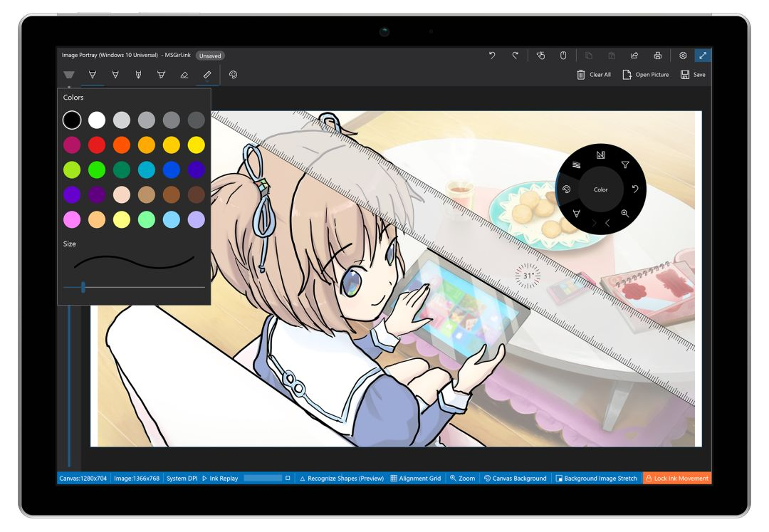This screenshot has height=532, width=769.
Task: Share the drawing via share icon
Action: (634, 56)
